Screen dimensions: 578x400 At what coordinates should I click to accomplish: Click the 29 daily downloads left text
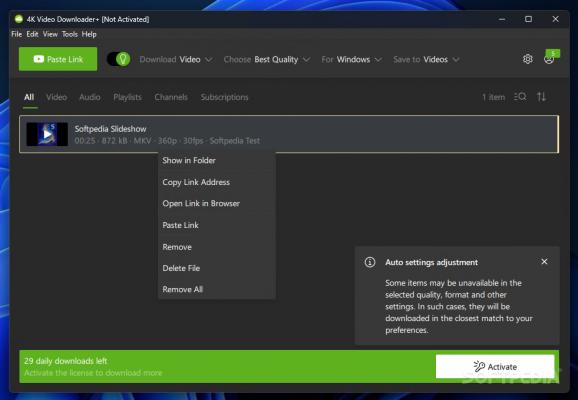pyautogui.click(x=66, y=361)
